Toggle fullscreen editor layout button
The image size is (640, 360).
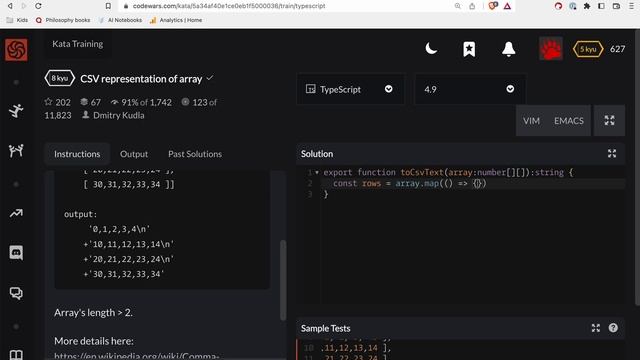coord(609,120)
